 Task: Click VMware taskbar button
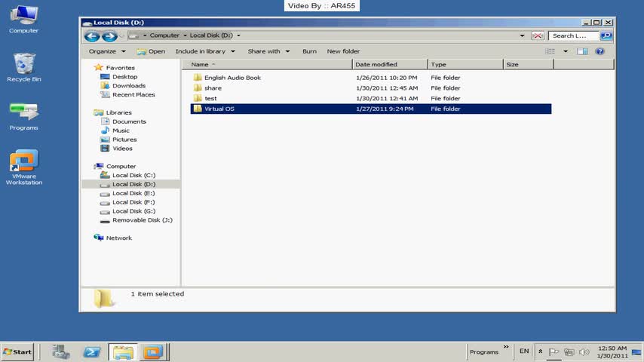(153, 352)
